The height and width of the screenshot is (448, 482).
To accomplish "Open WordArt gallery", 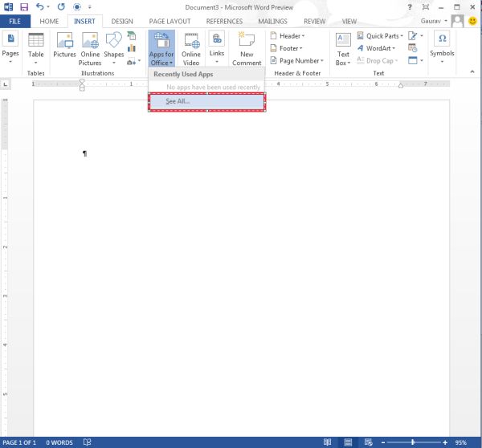I will 376,48.
